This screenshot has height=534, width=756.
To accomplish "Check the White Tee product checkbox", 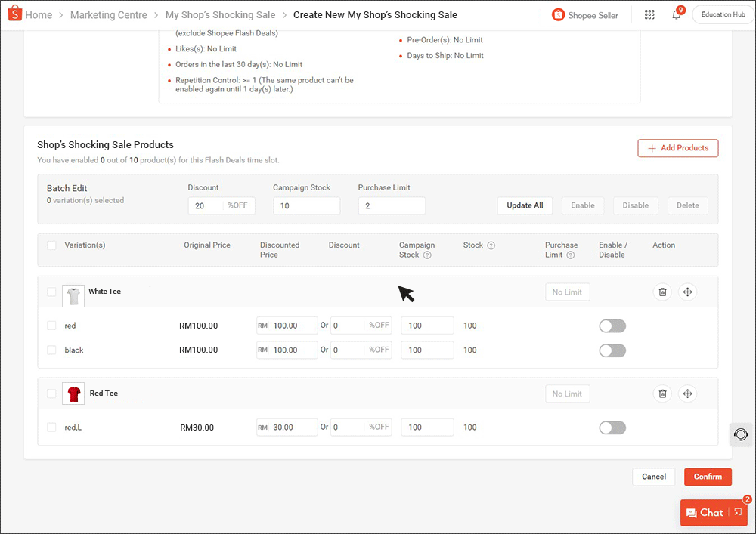I will click(51, 292).
